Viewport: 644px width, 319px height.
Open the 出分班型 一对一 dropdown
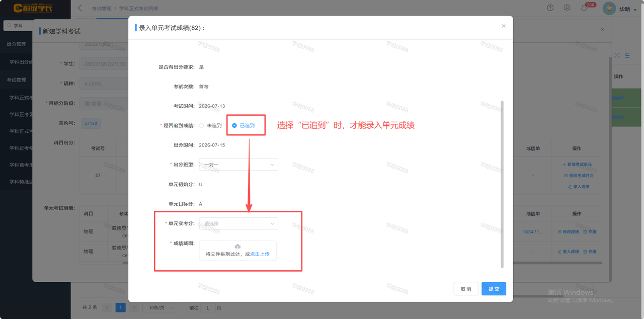(x=238, y=165)
